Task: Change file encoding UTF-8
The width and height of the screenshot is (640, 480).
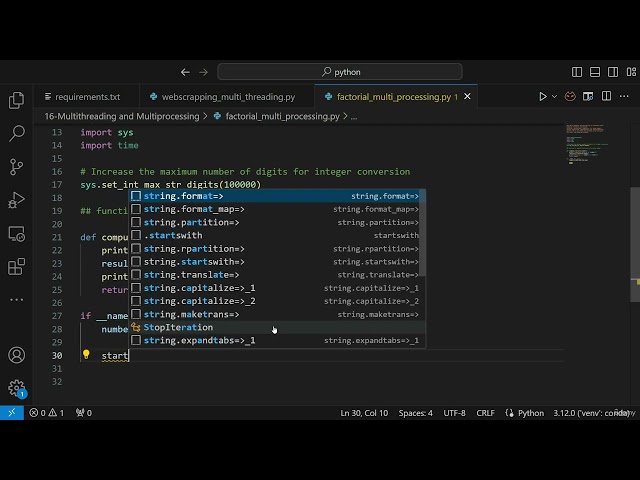Action: [454, 413]
